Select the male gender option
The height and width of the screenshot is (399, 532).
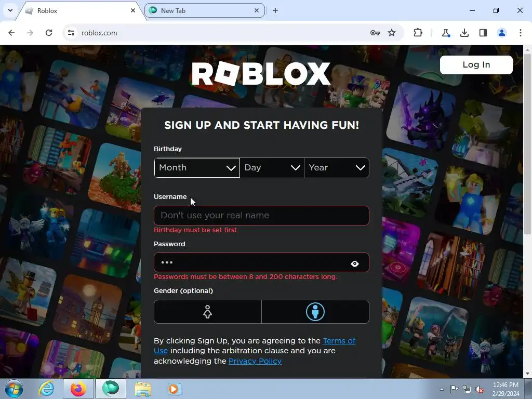(315, 312)
